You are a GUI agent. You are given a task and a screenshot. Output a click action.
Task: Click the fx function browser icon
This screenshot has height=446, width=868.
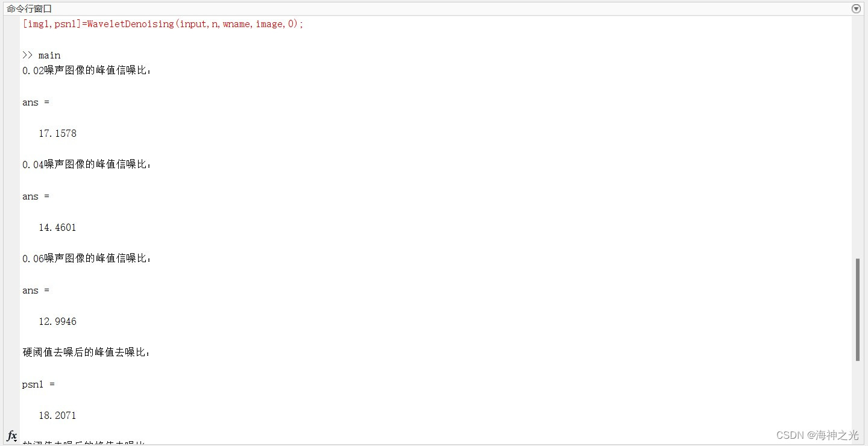click(11, 436)
